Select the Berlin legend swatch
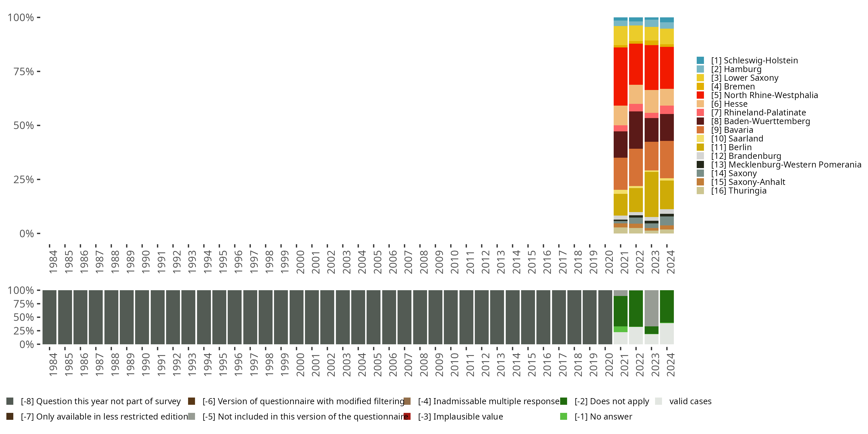Screen dimensions: 868x434 [700, 147]
